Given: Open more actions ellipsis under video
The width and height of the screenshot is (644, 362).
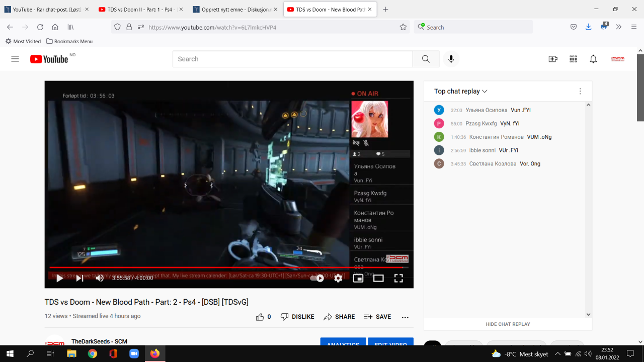Looking at the screenshot, I should click(x=405, y=317).
